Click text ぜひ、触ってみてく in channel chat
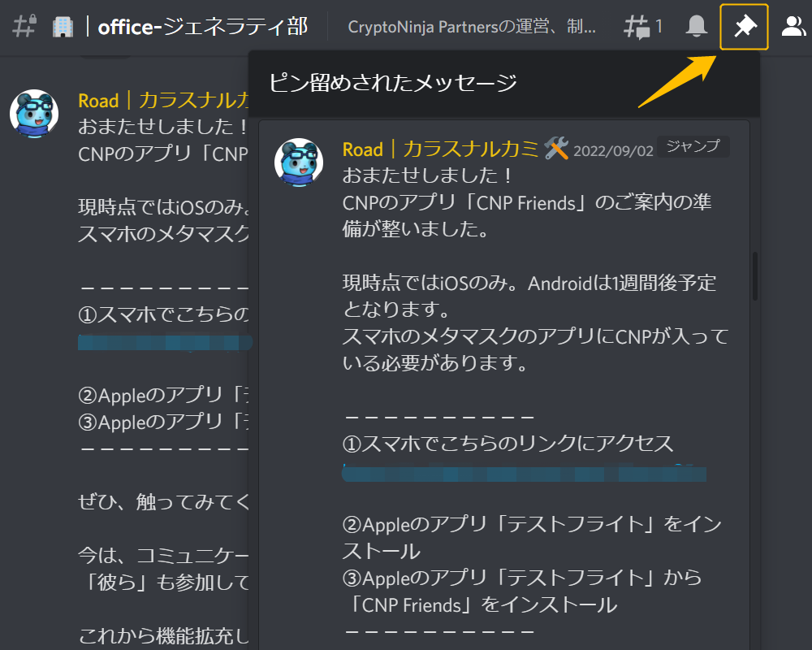 pyautogui.click(x=164, y=502)
